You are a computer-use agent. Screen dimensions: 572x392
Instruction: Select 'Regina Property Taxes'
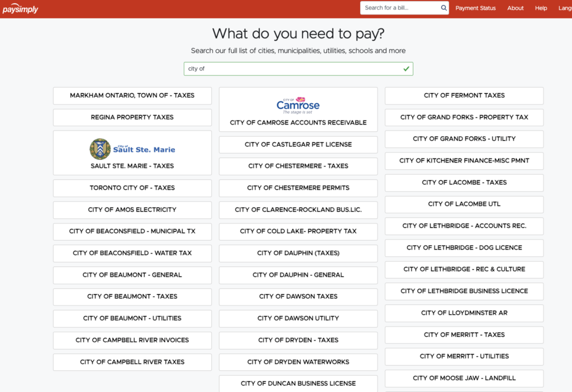[x=132, y=117]
